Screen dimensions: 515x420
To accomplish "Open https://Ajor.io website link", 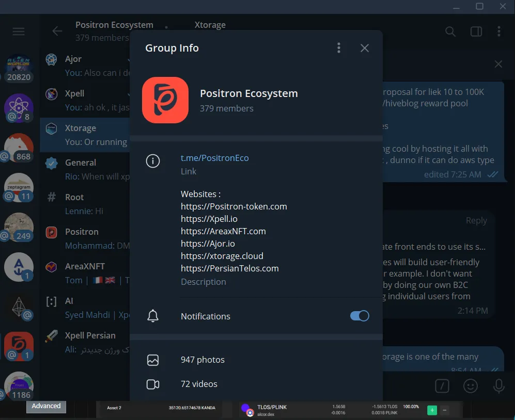I will coord(208,244).
